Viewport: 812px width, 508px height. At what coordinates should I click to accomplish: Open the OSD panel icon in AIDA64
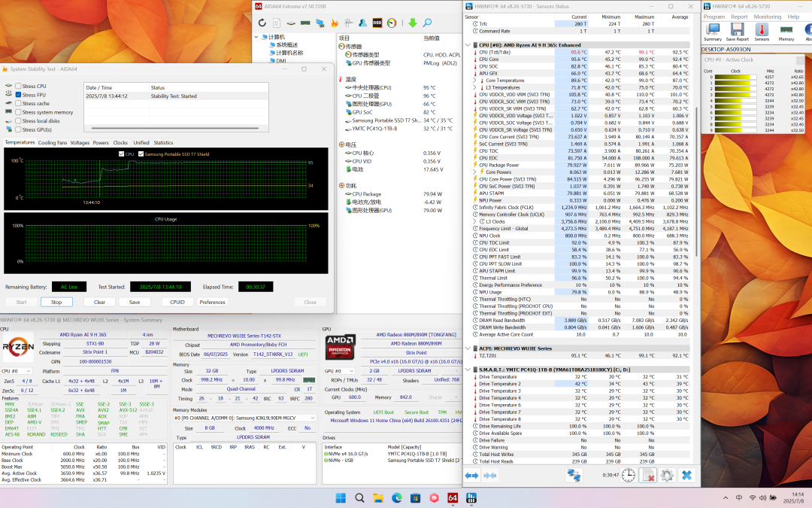click(x=377, y=23)
